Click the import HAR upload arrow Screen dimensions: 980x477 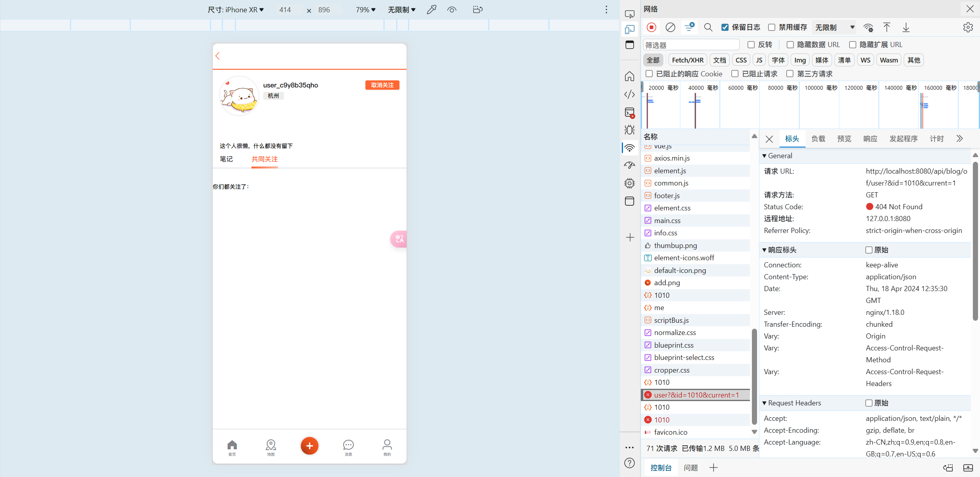click(x=887, y=27)
